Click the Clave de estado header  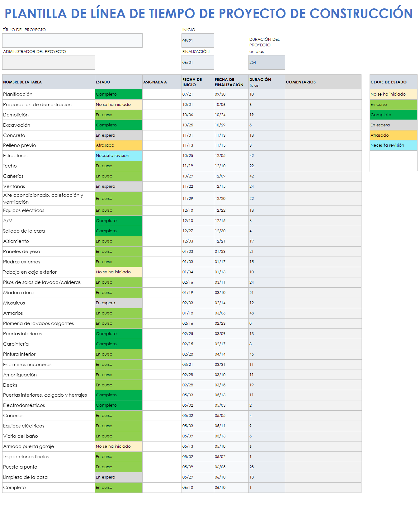coord(393,82)
